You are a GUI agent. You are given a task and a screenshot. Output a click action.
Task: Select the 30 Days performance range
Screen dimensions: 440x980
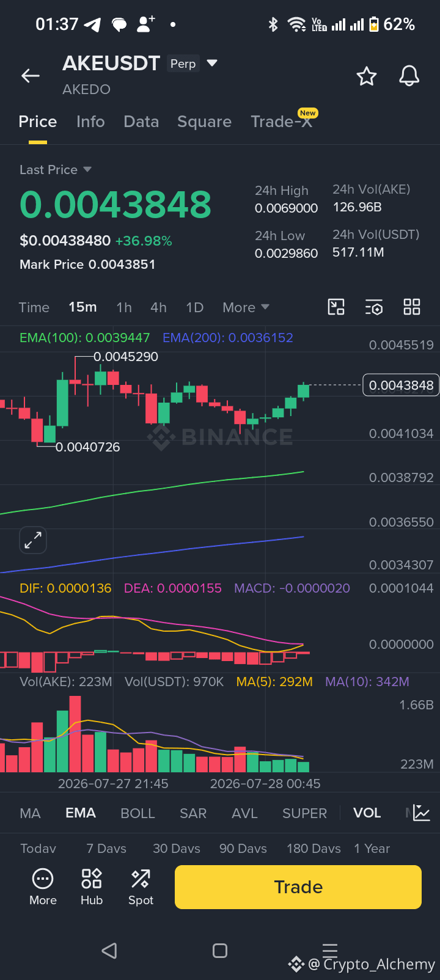(177, 849)
